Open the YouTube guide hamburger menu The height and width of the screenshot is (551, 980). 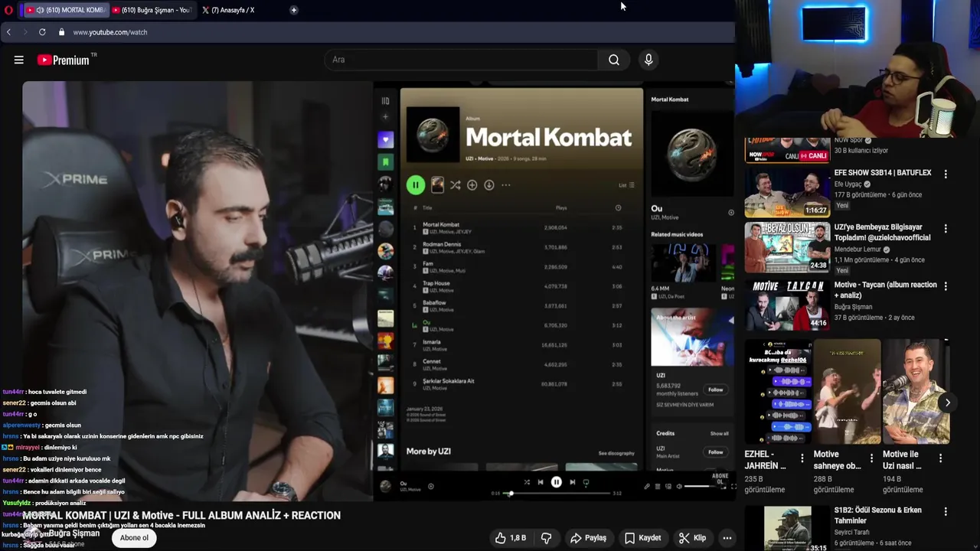19,60
